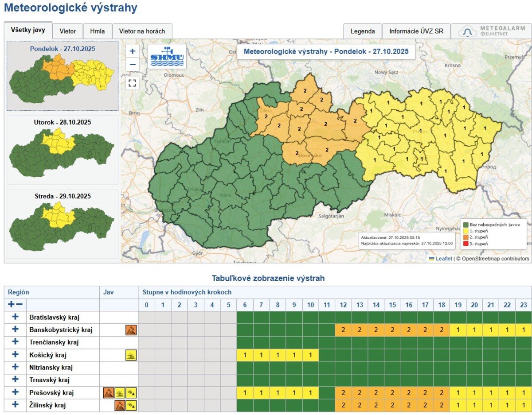This screenshot has height=415, width=532.
Task: Follow the Leaflet attribution link
Action: [x=443, y=259]
